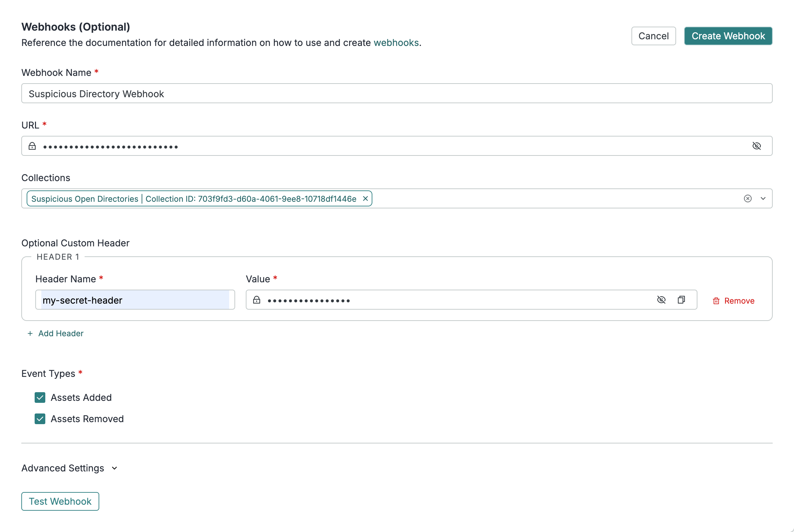The image size is (794, 532).
Task: Cancel the webhook creation
Action: (x=653, y=36)
